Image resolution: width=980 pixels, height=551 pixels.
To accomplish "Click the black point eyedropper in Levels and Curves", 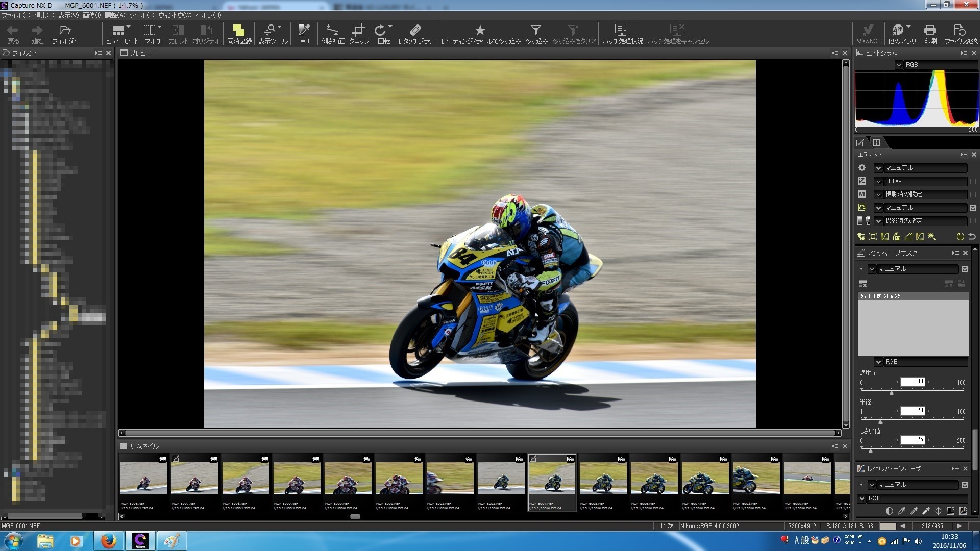I will (x=902, y=511).
